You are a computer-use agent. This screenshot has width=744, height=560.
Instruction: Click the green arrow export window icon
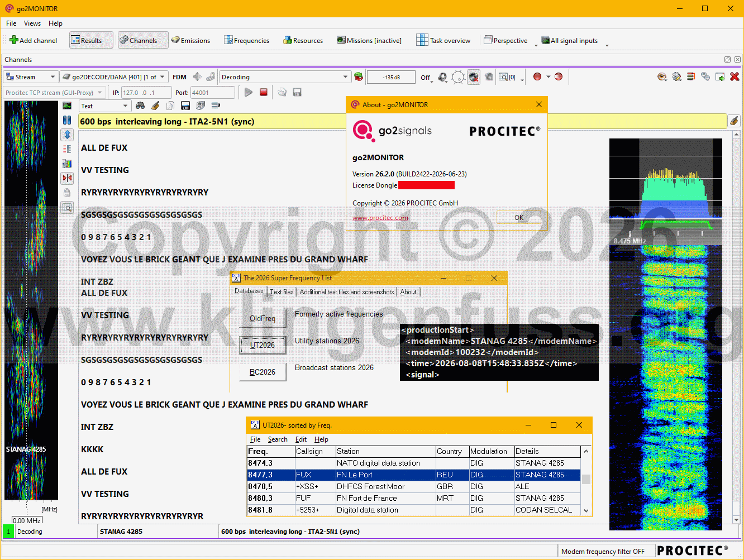pos(720,76)
